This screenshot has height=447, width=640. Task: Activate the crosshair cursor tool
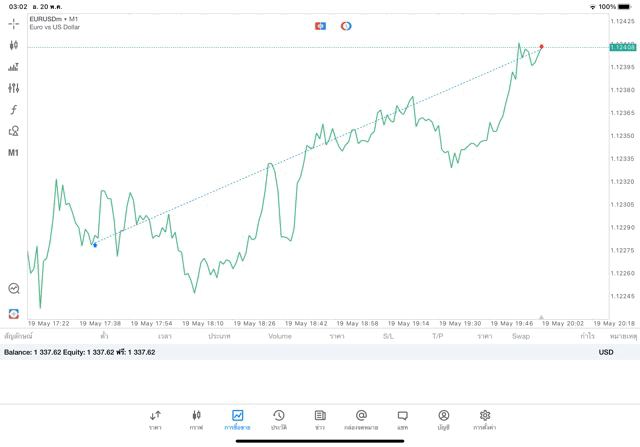pyautogui.click(x=14, y=23)
